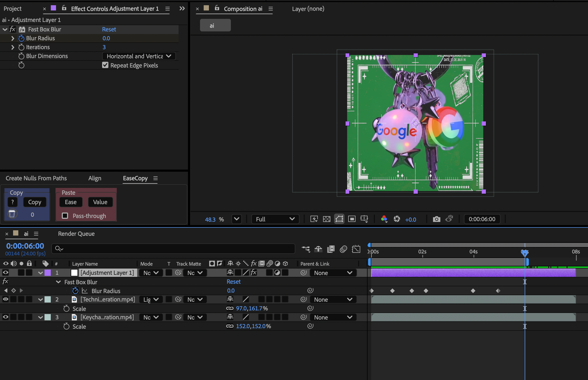Enable motion blur icon in timeline toolbar

click(x=343, y=249)
